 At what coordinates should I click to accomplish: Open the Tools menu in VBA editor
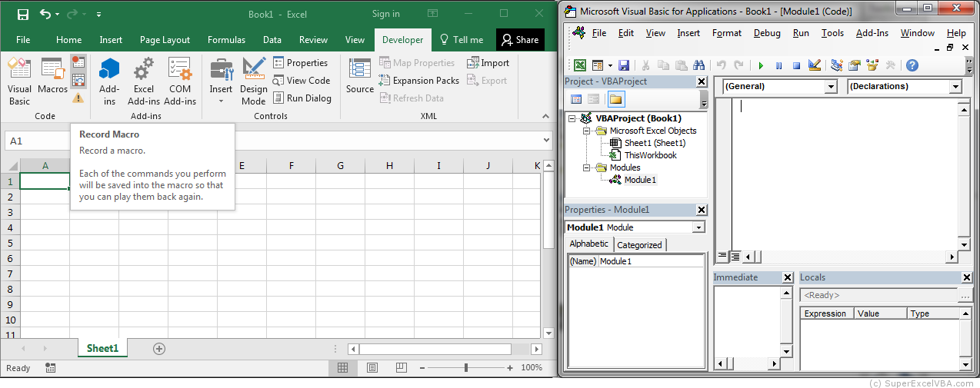[x=832, y=33]
